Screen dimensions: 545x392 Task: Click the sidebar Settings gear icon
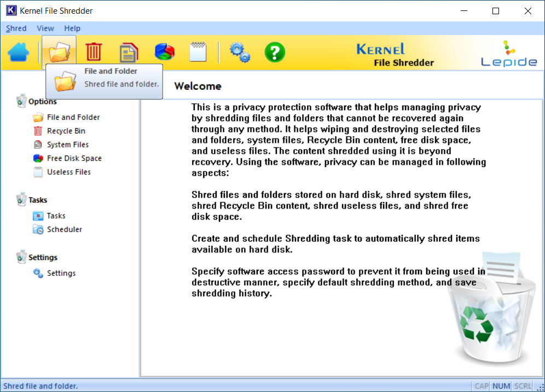[38, 273]
